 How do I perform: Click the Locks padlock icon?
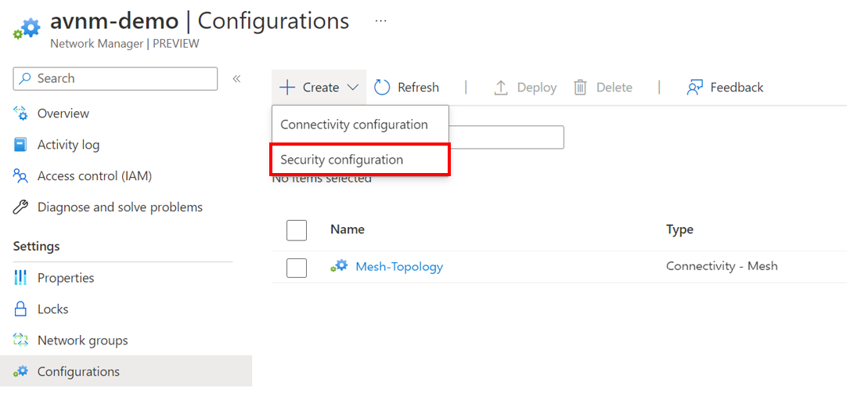click(x=20, y=308)
